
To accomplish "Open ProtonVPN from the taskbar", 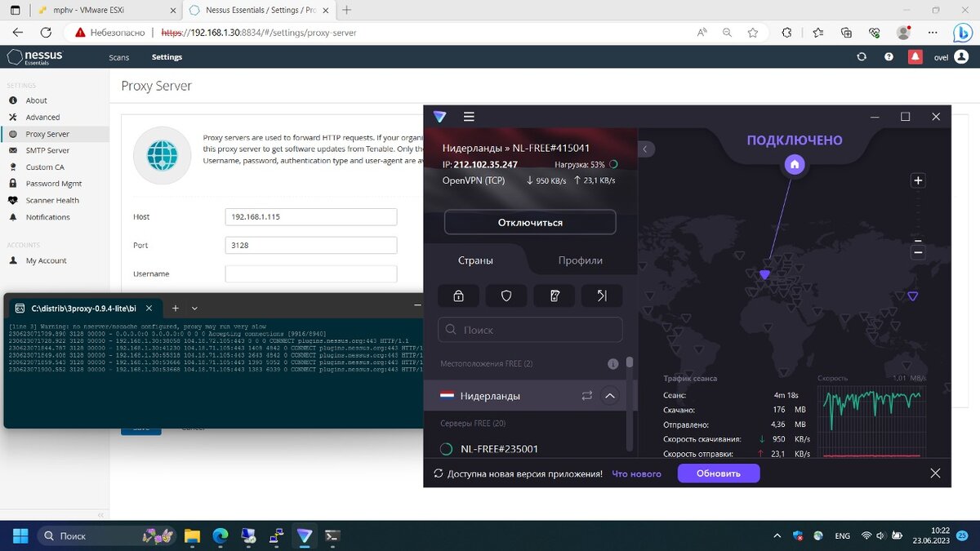I will click(x=305, y=536).
